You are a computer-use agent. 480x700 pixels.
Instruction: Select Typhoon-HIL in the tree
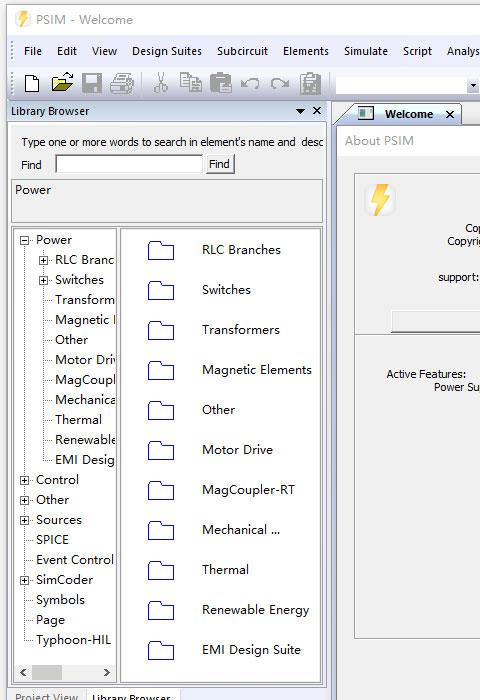[74, 640]
